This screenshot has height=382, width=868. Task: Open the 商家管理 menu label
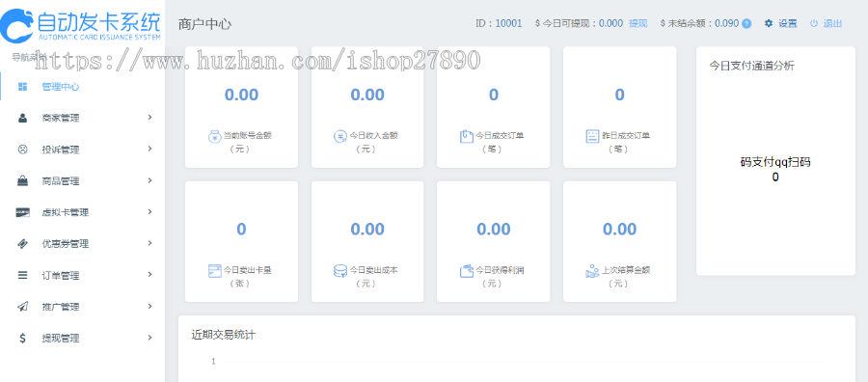(61, 118)
